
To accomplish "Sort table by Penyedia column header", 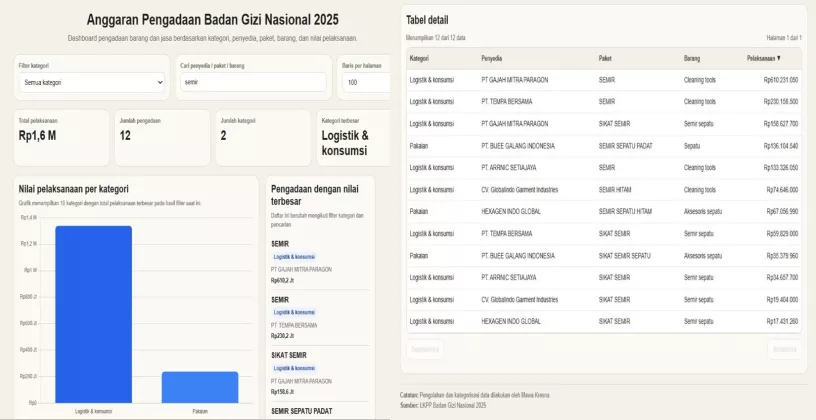I will click(491, 58).
